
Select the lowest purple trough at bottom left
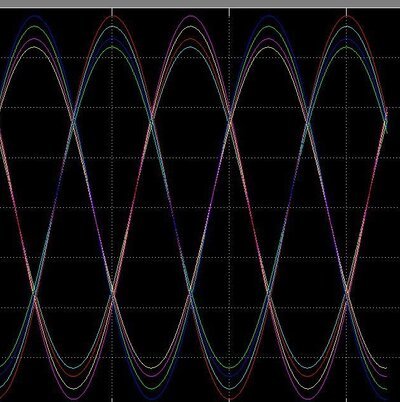pos(74,398)
